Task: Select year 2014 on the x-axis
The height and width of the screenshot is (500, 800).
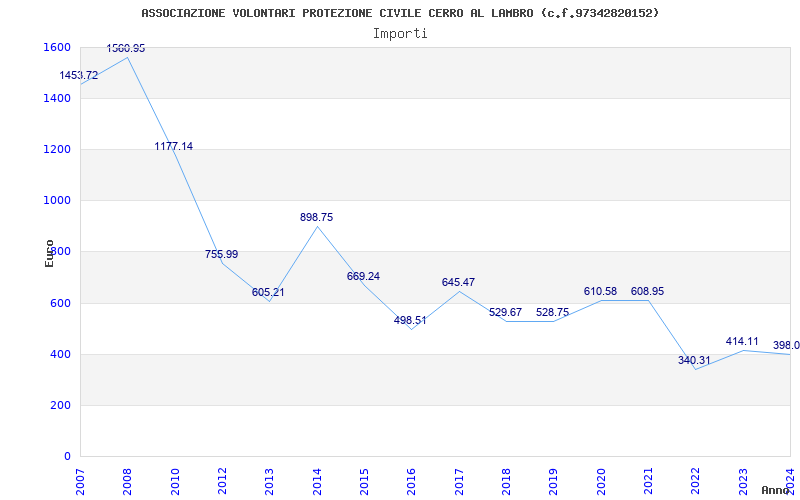Action: (318, 479)
